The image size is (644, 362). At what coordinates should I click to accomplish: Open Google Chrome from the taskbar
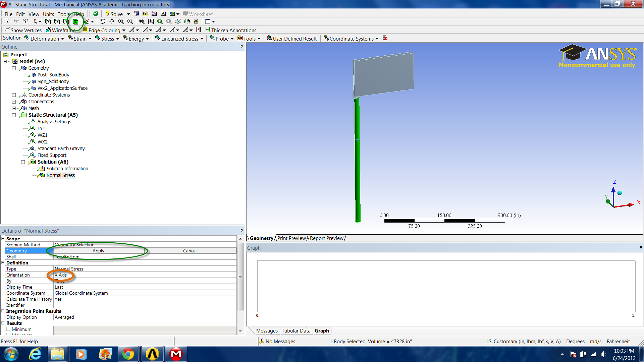coord(128,354)
